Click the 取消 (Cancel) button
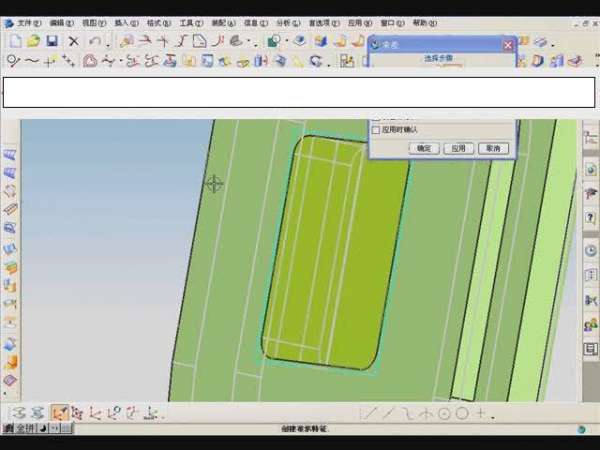 pos(491,148)
